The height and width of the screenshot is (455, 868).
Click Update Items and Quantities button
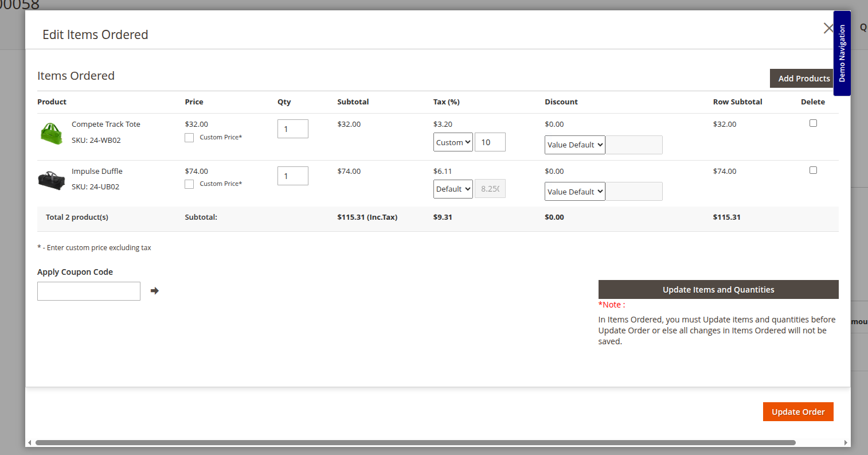718,290
